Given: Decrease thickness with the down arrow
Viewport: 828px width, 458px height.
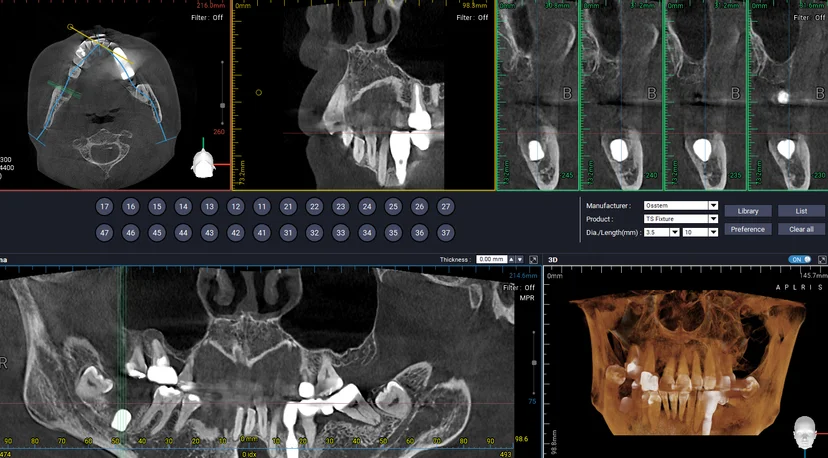Looking at the screenshot, I should click(520, 259).
